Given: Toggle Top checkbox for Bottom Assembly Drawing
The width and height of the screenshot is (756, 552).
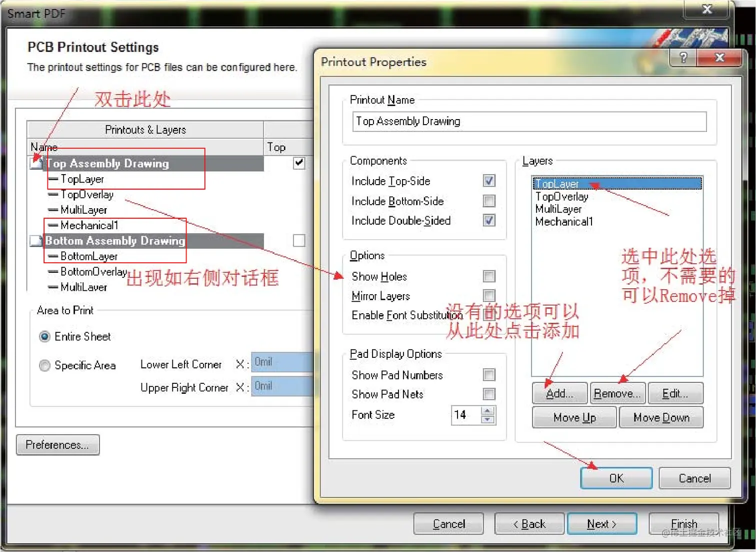Looking at the screenshot, I should [x=299, y=241].
